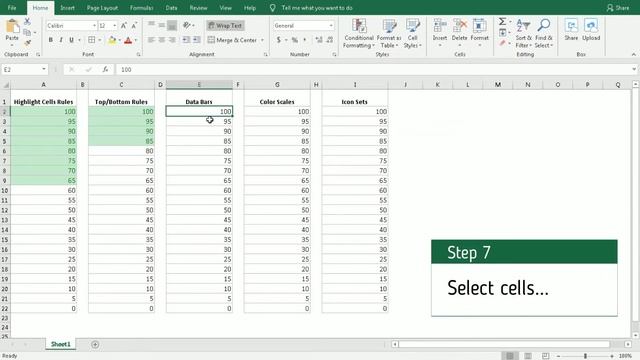Viewport: 640px width, 360px height.
Task: Click the Cut scissors icon
Action: [x=27, y=21]
